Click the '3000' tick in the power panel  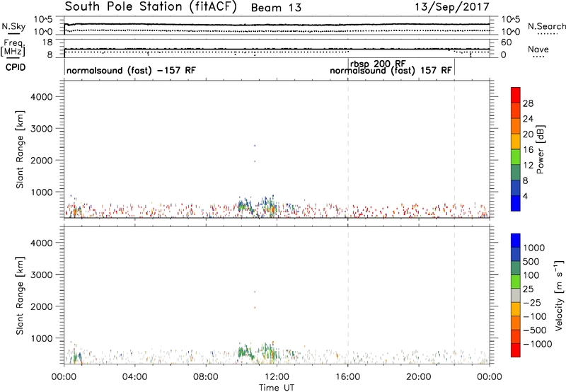[42, 129]
